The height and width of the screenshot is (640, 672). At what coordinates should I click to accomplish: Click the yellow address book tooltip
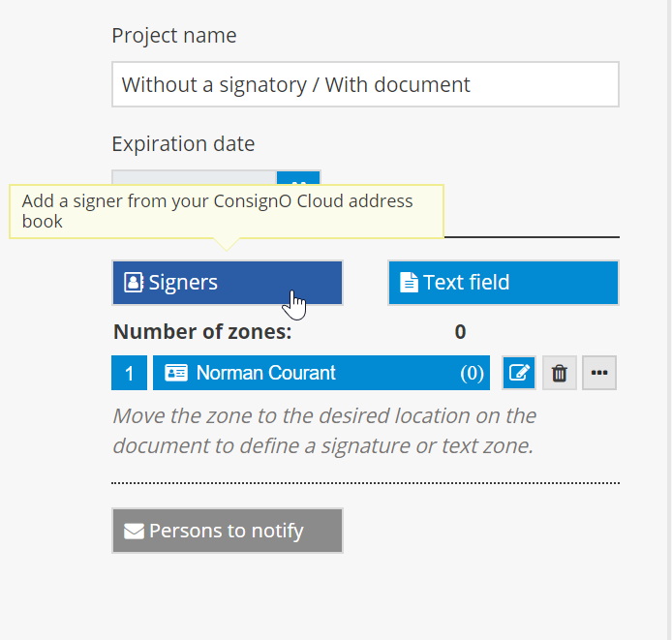click(225, 211)
